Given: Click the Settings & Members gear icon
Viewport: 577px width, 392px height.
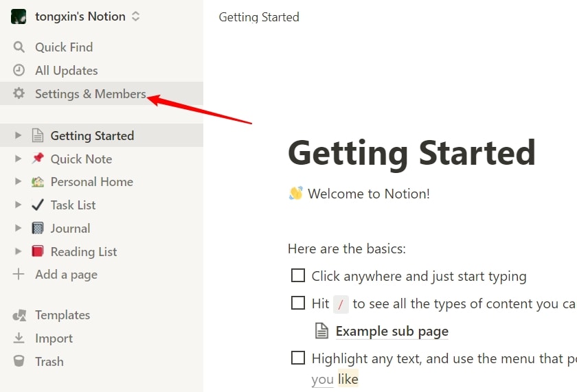Looking at the screenshot, I should point(19,93).
